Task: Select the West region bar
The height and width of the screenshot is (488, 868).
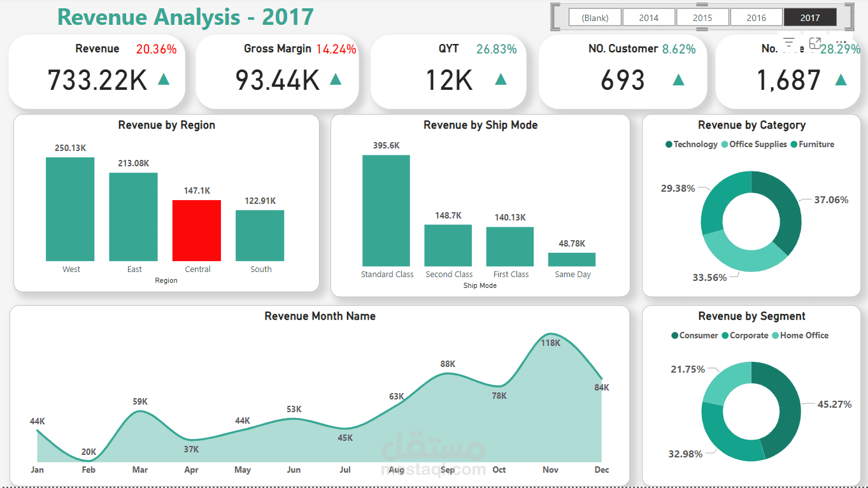Action: click(70, 209)
